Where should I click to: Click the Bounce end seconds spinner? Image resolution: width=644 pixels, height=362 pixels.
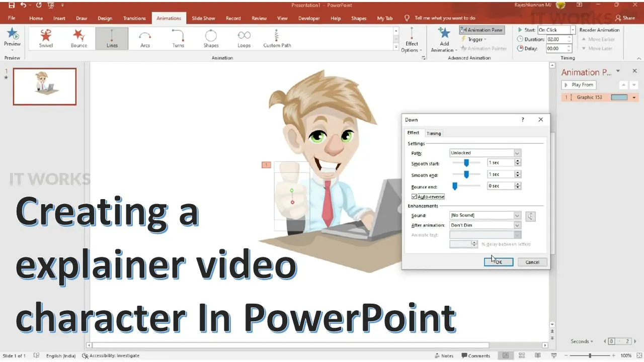coord(518,186)
